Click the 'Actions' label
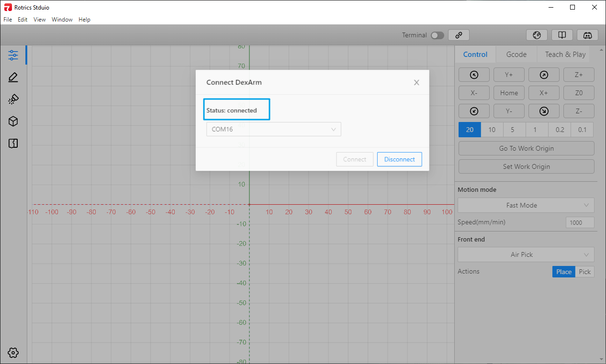The height and width of the screenshot is (364, 606). coord(469,272)
